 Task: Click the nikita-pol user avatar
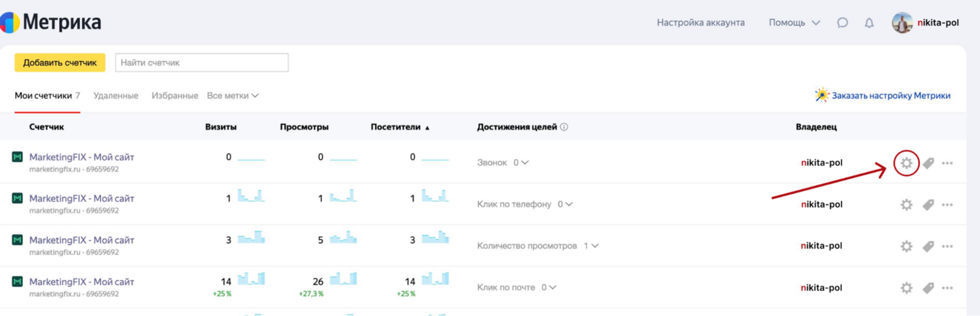point(902,23)
